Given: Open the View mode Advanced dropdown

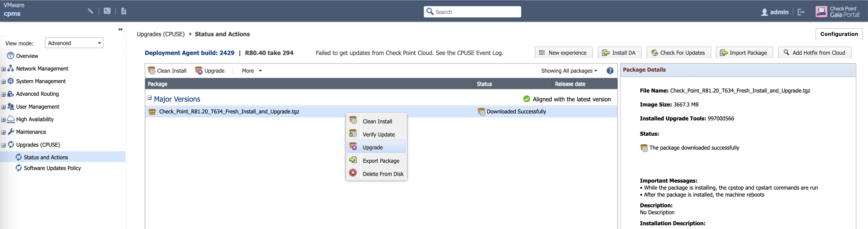Looking at the screenshot, I should click(74, 43).
